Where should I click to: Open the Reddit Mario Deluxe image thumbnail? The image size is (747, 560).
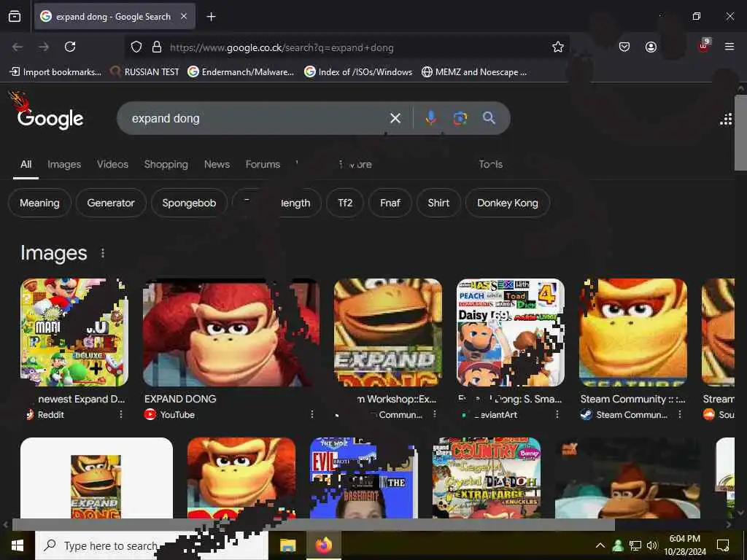[x=74, y=332]
